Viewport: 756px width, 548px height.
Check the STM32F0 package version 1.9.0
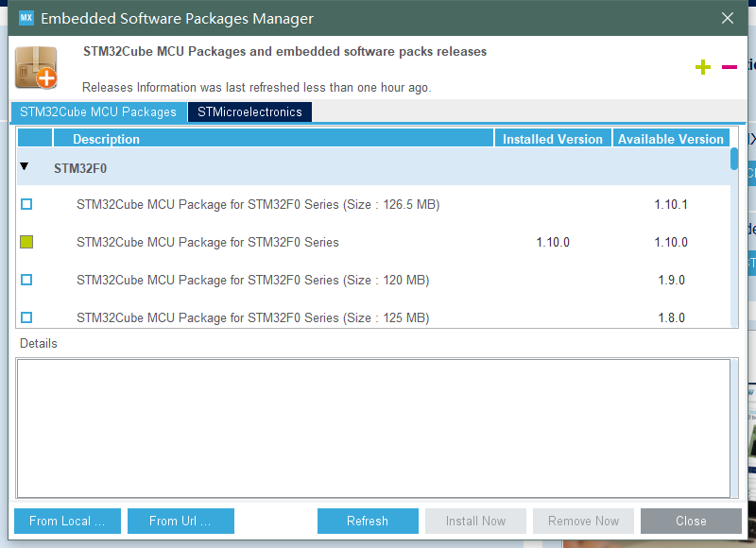[x=26, y=280]
